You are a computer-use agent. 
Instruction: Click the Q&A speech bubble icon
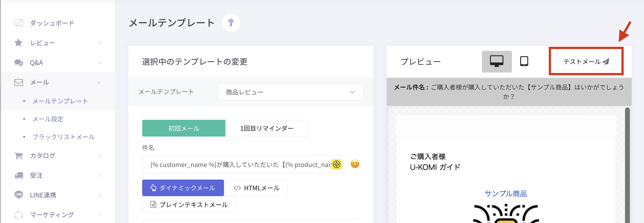point(19,62)
